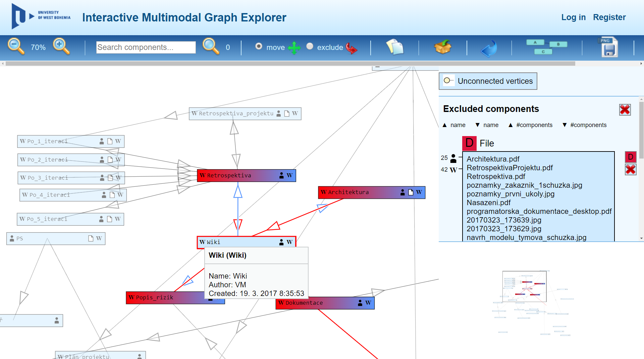Click the zoom in magnifier icon
The image size is (644, 359).
pyautogui.click(x=61, y=47)
